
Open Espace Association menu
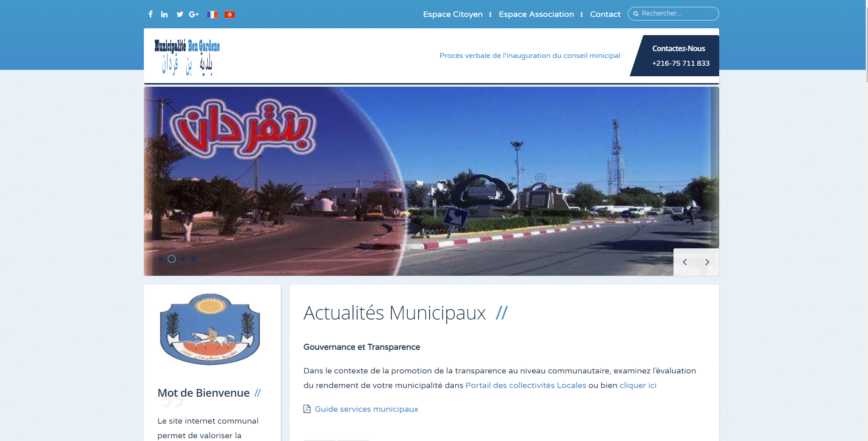pyautogui.click(x=536, y=14)
